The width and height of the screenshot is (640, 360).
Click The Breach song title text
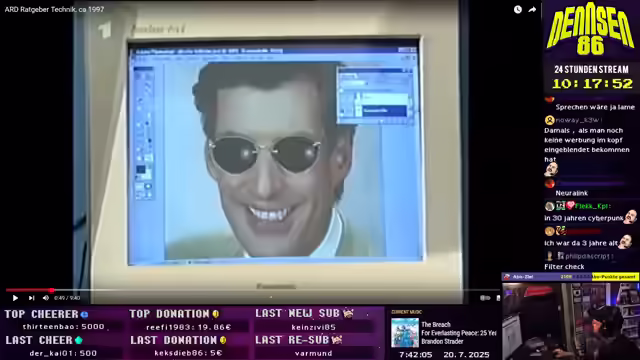(436, 324)
